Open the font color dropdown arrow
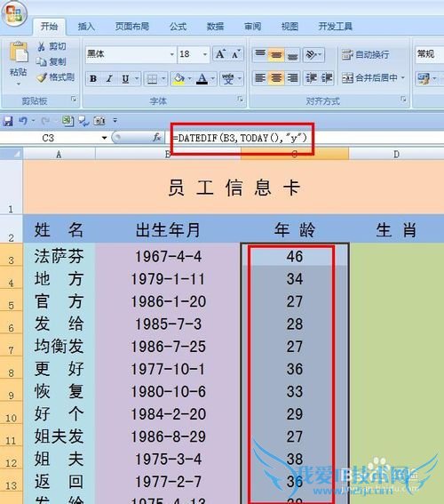This screenshot has width=444, height=504. tap(213, 78)
